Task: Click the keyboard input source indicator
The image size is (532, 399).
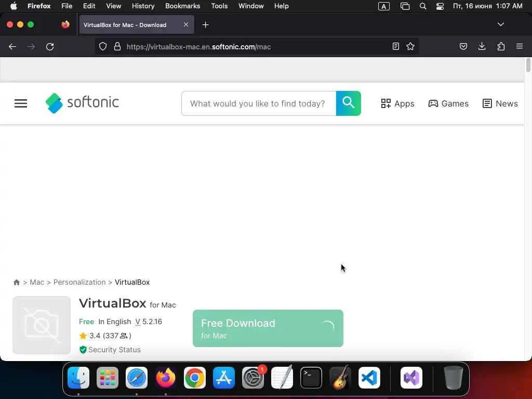Action: tap(384, 6)
